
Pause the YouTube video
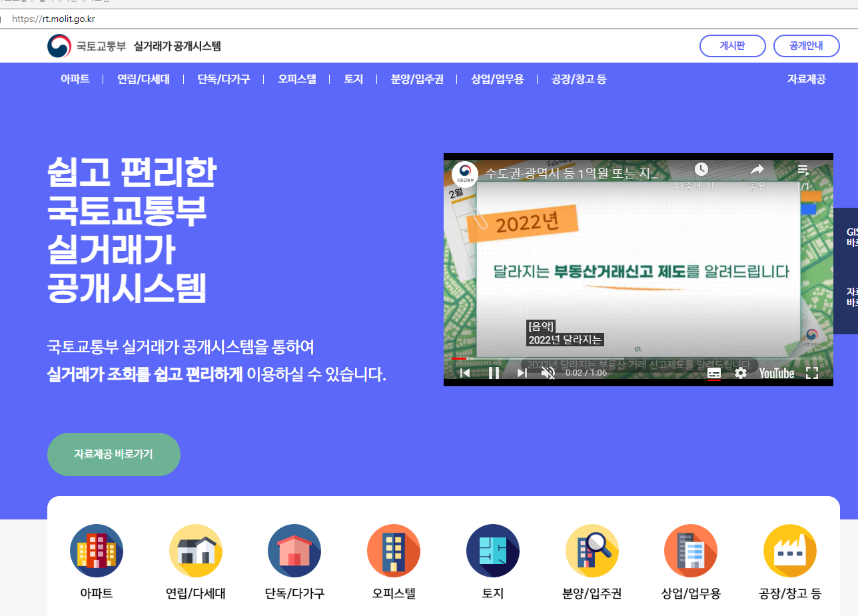click(494, 373)
